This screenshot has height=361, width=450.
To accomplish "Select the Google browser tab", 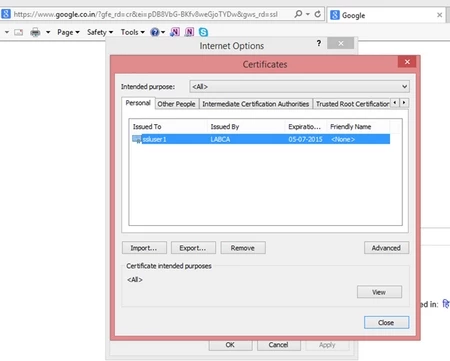I will pos(386,15).
